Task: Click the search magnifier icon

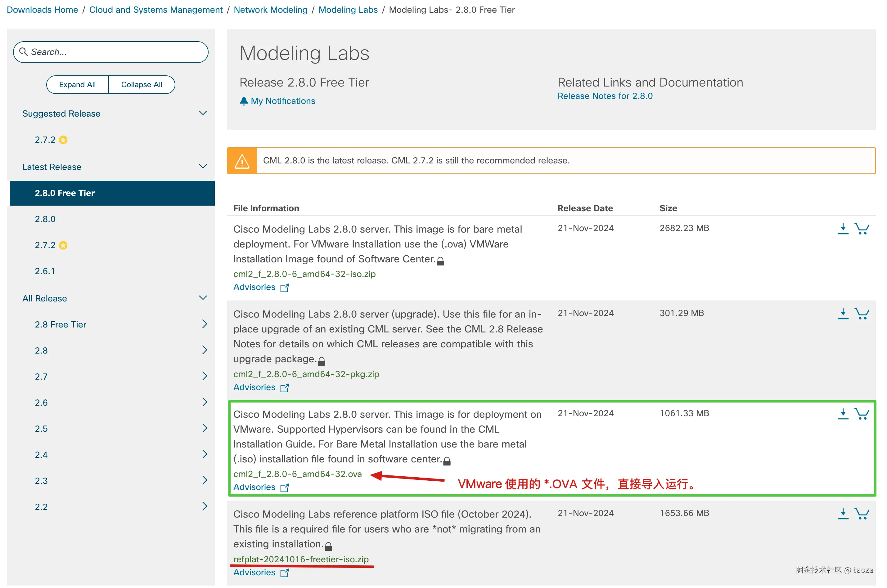Action: tap(23, 52)
